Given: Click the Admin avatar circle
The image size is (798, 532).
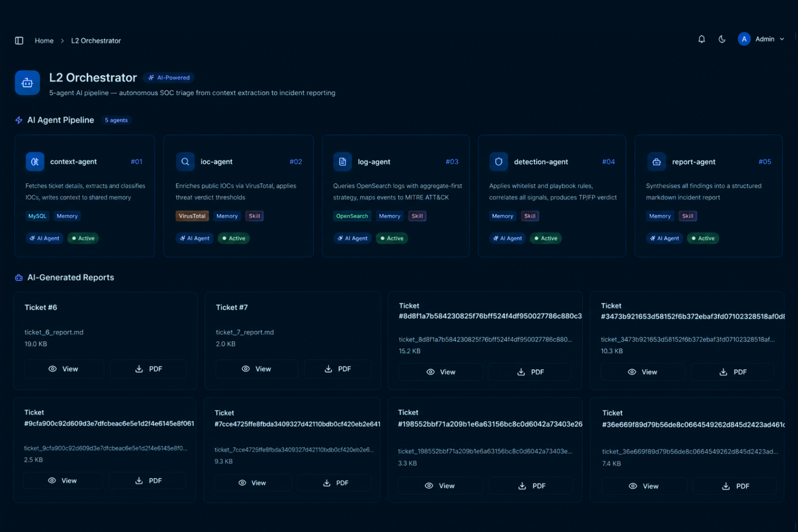Looking at the screenshot, I should [x=744, y=39].
